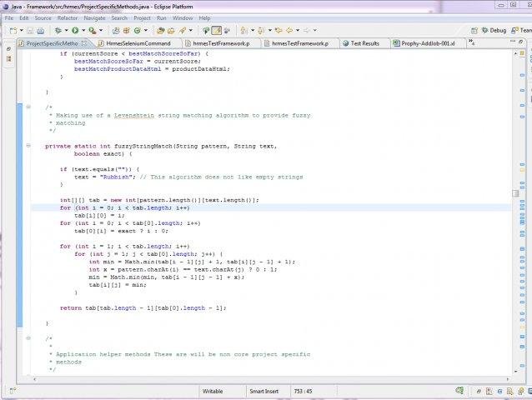Viewport: 532px width, 400px height.
Task: Open the Source menu
Action: coord(43,18)
